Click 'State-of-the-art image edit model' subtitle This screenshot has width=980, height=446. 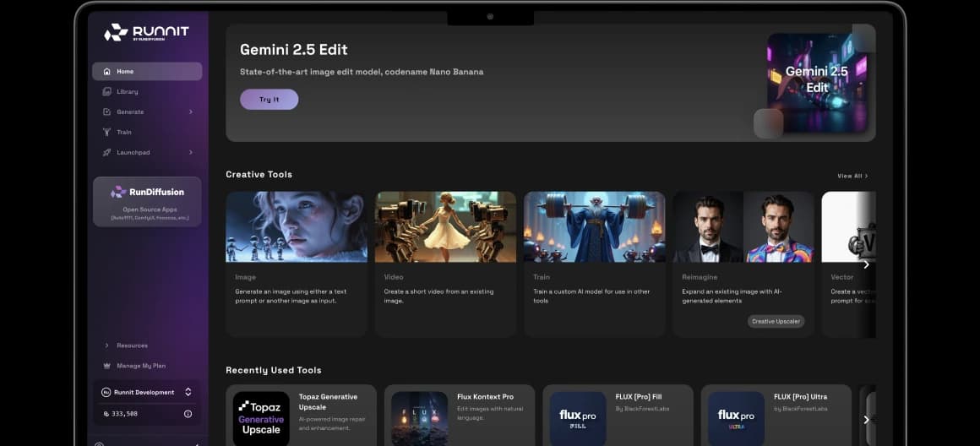(x=362, y=72)
